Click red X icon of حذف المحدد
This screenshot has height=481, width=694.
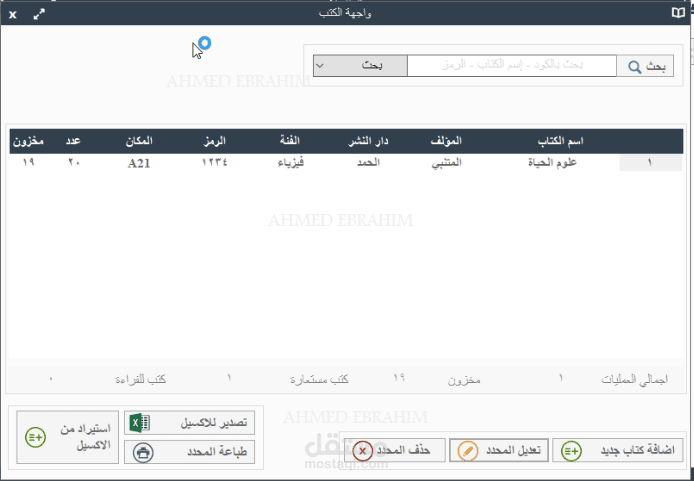[x=362, y=451]
